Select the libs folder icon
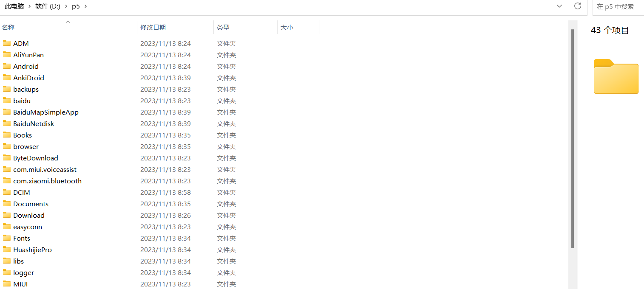The width and height of the screenshot is (644, 289). pos(6,261)
